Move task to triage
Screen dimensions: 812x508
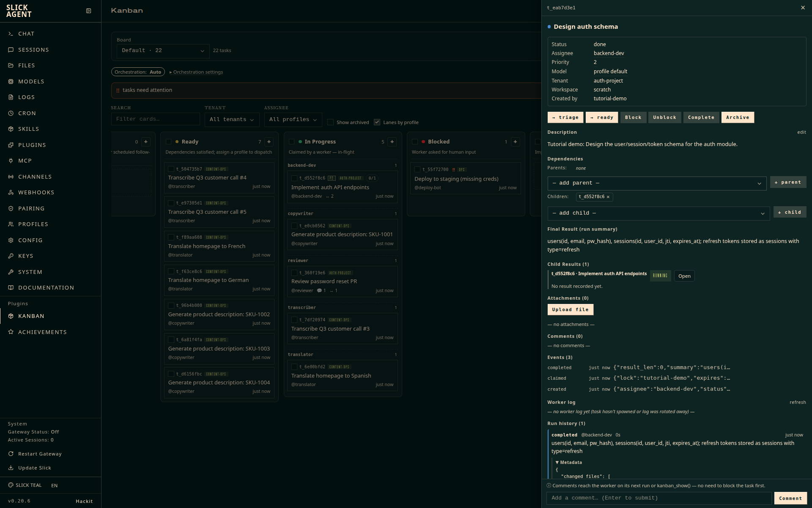click(x=565, y=118)
